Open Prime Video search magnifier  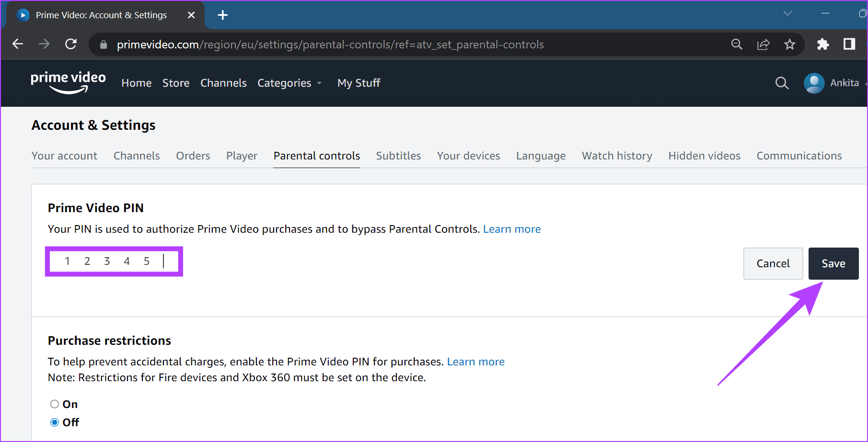[x=782, y=83]
